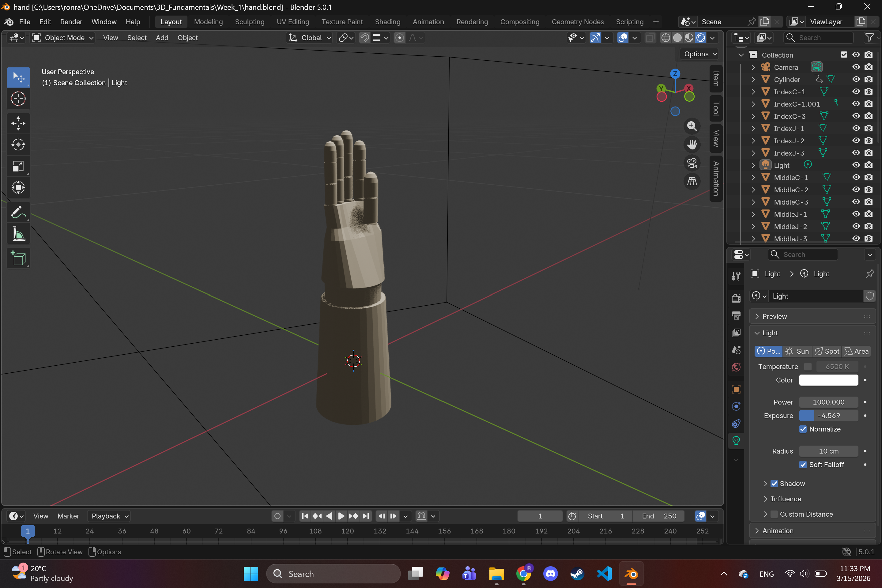Hide the Cylinder object in viewport
Viewport: 882px width, 588px height.
[856, 80]
